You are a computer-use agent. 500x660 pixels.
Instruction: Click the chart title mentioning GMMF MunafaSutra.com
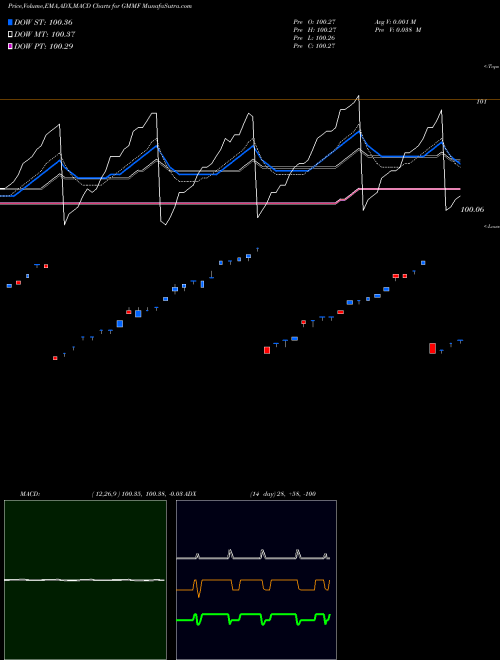(x=100, y=6)
